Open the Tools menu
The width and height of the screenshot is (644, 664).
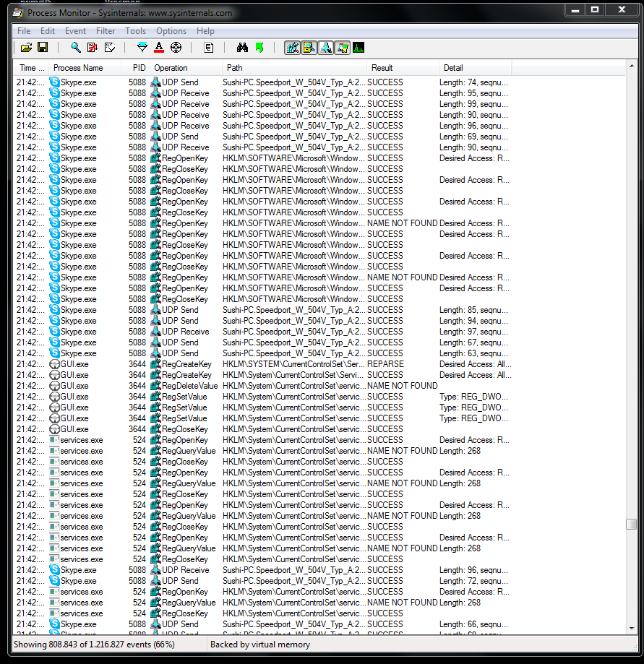[x=136, y=31]
